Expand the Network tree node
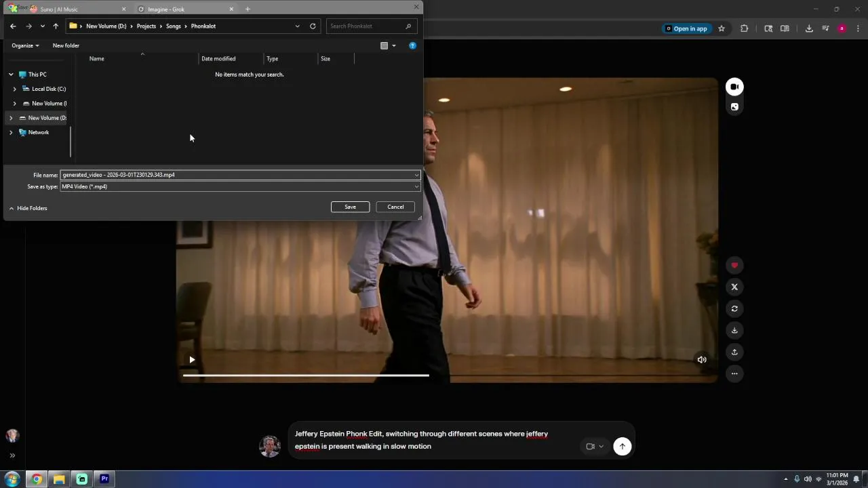 tap(11, 132)
